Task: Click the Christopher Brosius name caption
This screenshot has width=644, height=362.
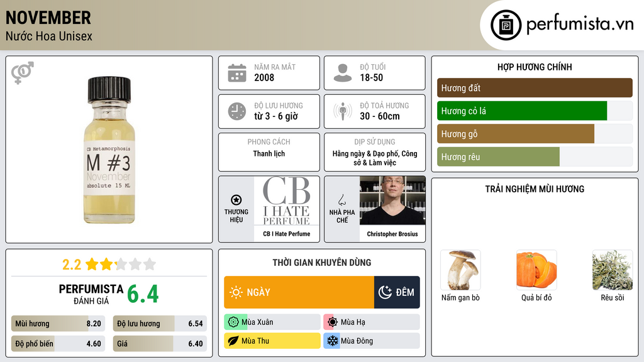Action: [x=392, y=234]
